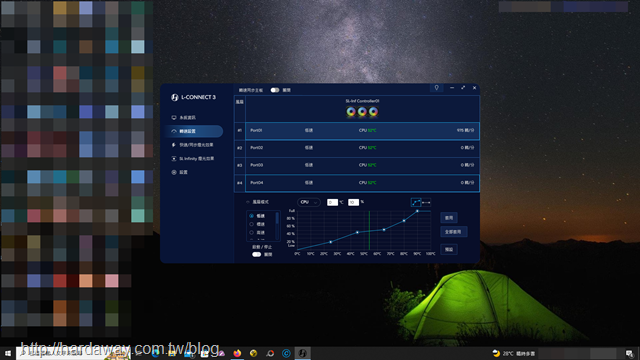Select the second fan mode radio option
640x360 pixels.
(251, 224)
